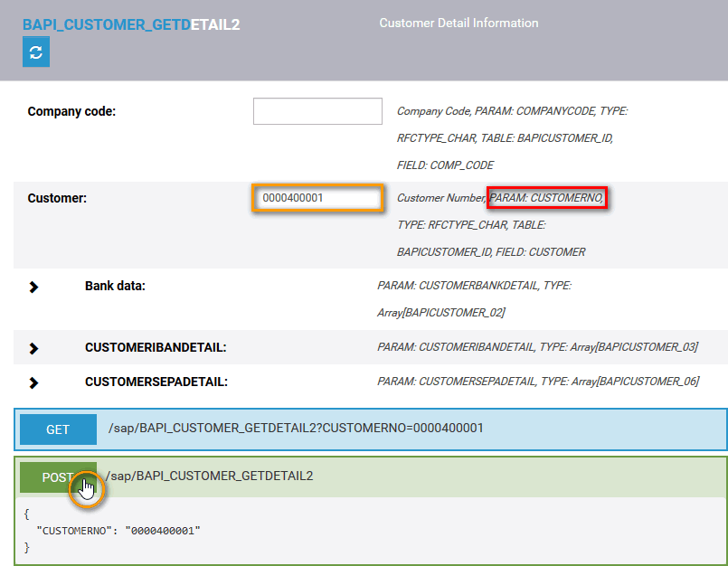Click the Customer number field with 0000400001
This screenshot has width=728, height=566.
tap(317, 198)
